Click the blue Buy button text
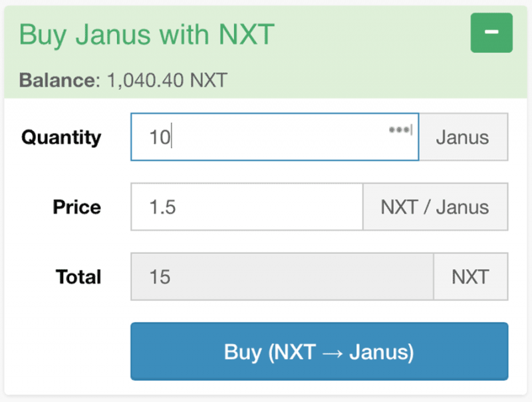The height and width of the screenshot is (402, 532). [319, 351]
